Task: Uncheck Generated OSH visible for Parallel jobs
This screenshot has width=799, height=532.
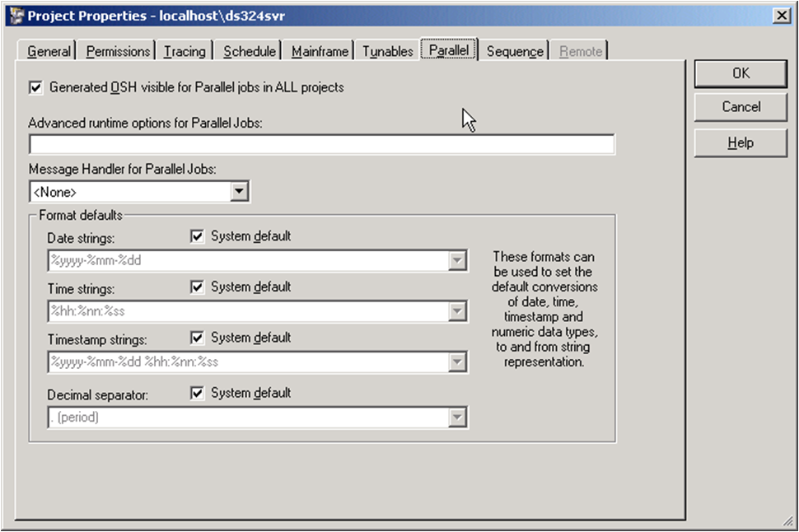Action: (x=35, y=86)
